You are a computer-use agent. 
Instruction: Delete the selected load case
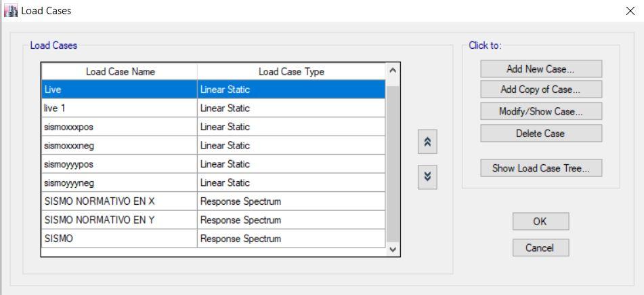(540, 134)
